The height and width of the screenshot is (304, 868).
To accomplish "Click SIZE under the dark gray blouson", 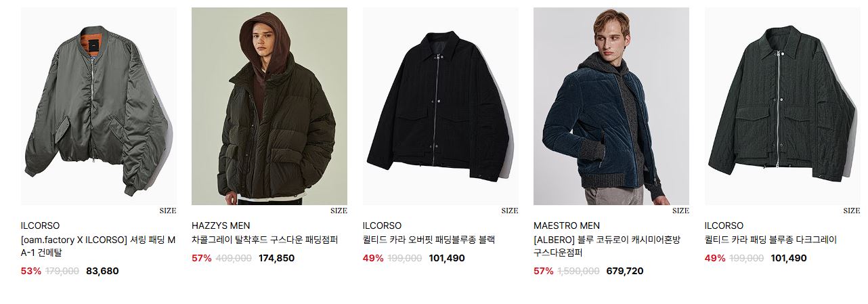I will (852, 211).
